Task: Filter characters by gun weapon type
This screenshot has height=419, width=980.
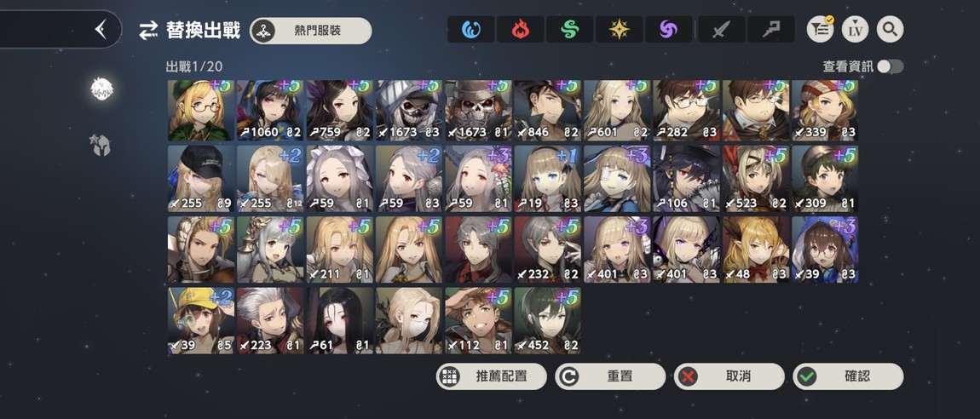Action: [770, 29]
